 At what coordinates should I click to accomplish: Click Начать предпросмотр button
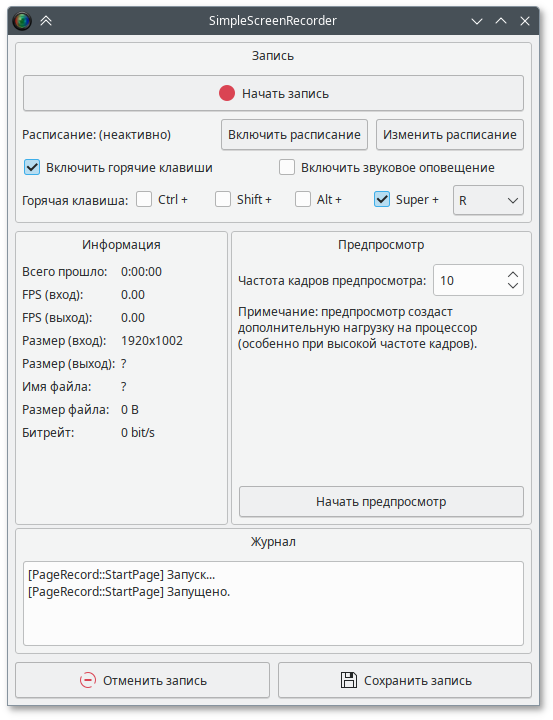(381, 501)
